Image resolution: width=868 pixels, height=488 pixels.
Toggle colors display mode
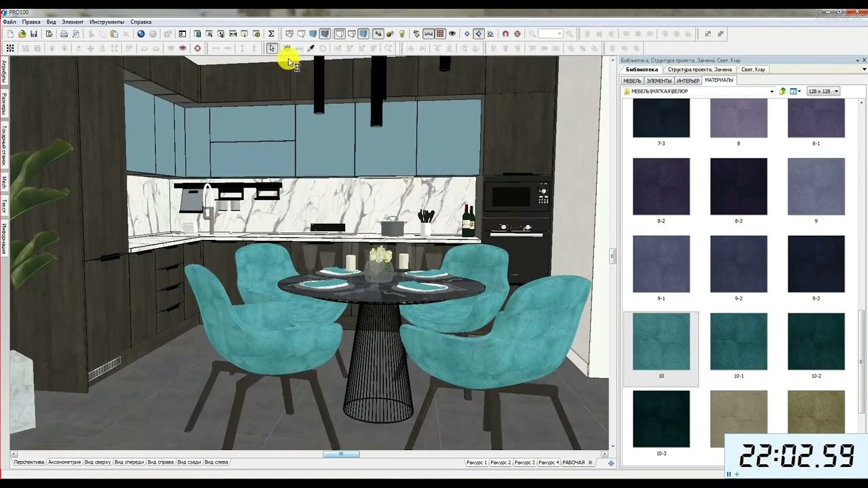coord(313,34)
